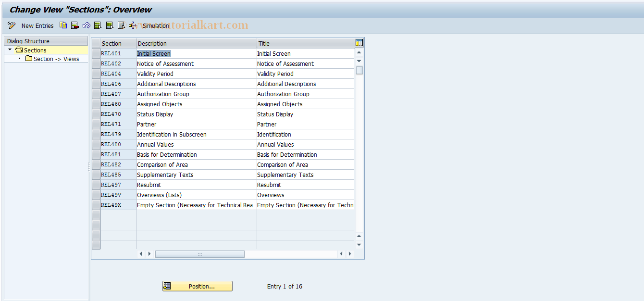This screenshot has width=644, height=301.
Task: Toggle Display/Change mode pencil icon
Action: (x=12, y=25)
